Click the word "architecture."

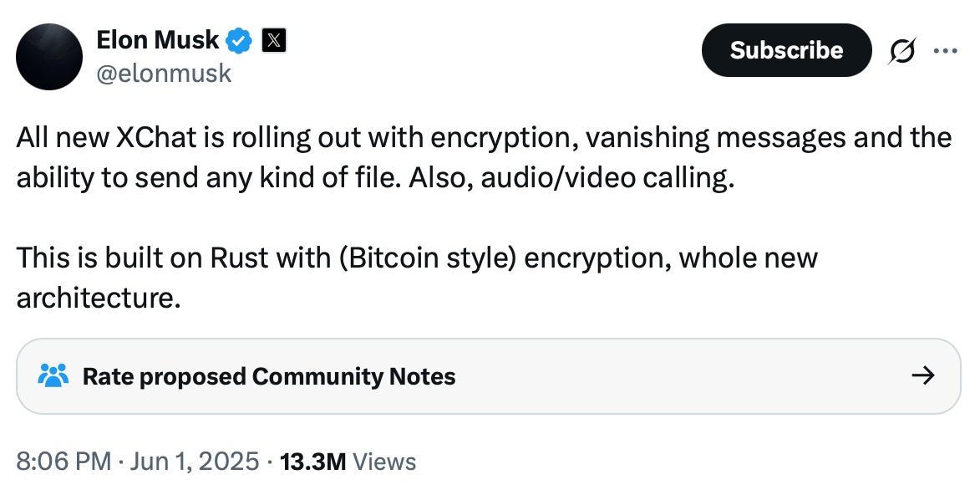coord(99,298)
